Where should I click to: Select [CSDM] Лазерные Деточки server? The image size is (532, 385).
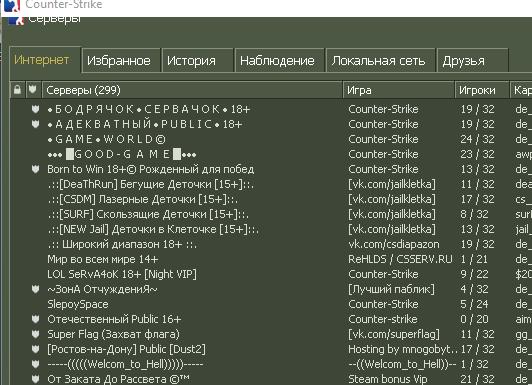point(142,199)
